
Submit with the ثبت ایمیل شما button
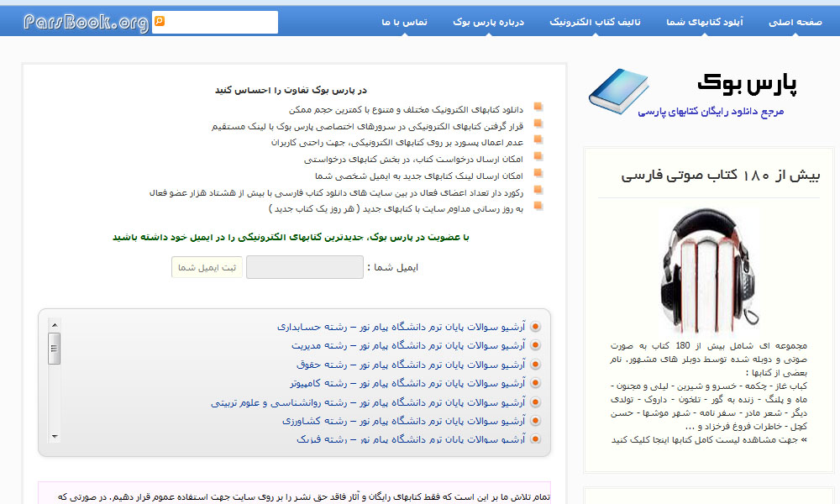[x=207, y=267]
